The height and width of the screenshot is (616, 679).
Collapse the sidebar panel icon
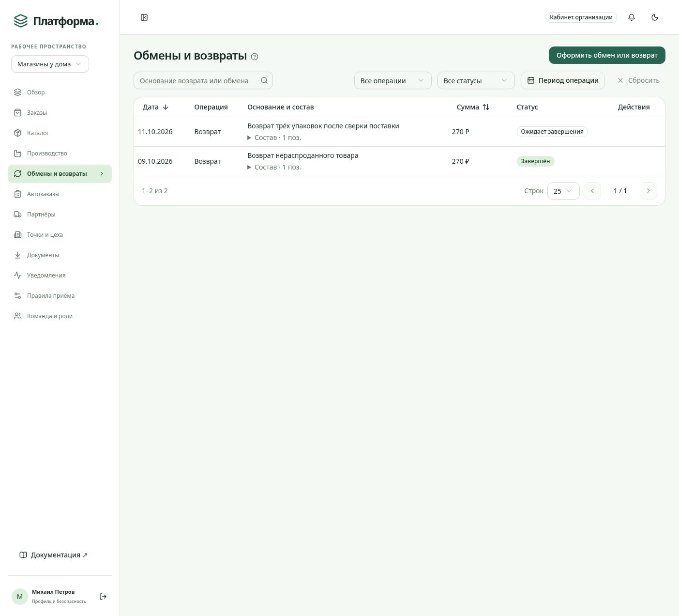[x=144, y=17]
